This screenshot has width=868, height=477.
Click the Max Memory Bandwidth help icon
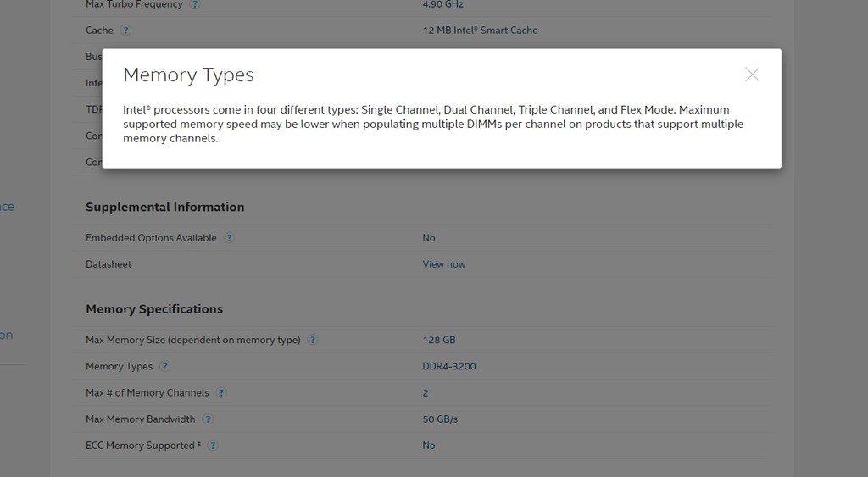click(208, 419)
